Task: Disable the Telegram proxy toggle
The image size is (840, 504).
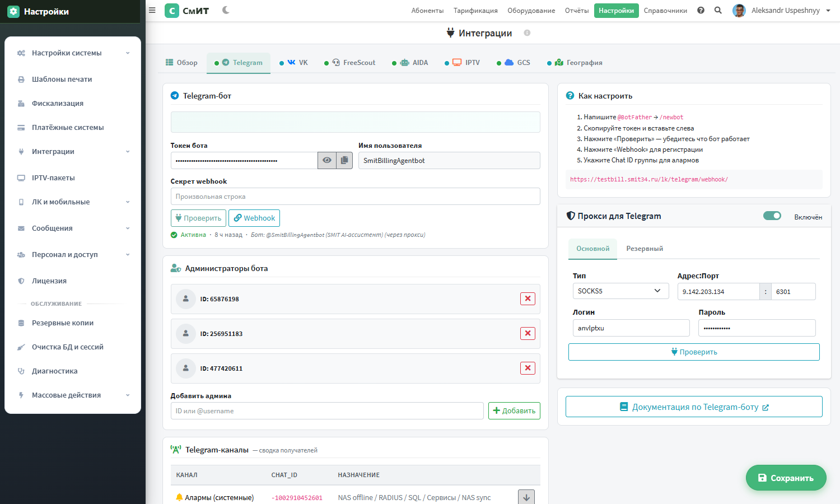Action: pos(772,216)
